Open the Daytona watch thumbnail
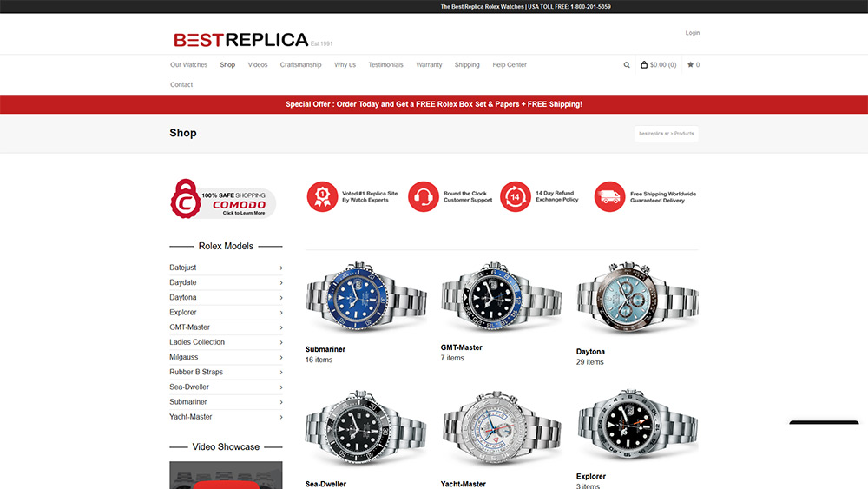 click(637, 298)
